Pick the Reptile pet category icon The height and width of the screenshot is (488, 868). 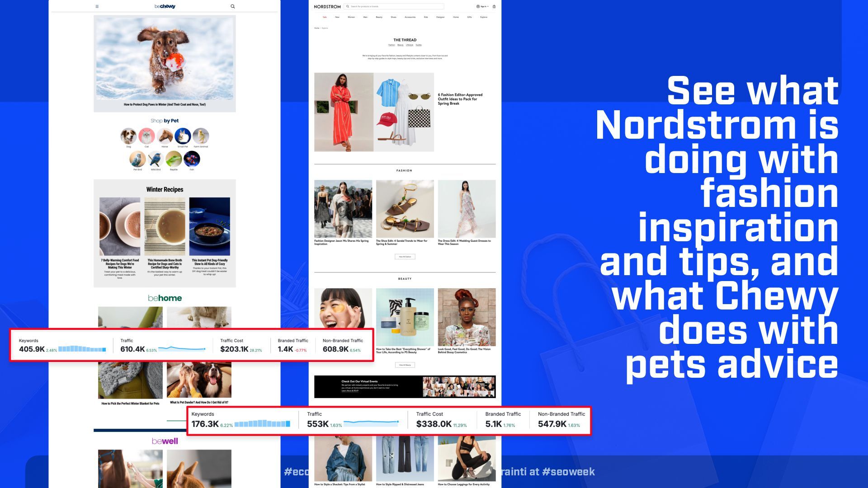(x=174, y=159)
